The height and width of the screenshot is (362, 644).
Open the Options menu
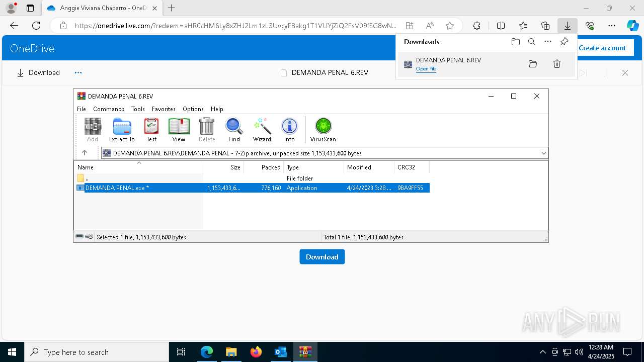pyautogui.click(x=193, y=109)
